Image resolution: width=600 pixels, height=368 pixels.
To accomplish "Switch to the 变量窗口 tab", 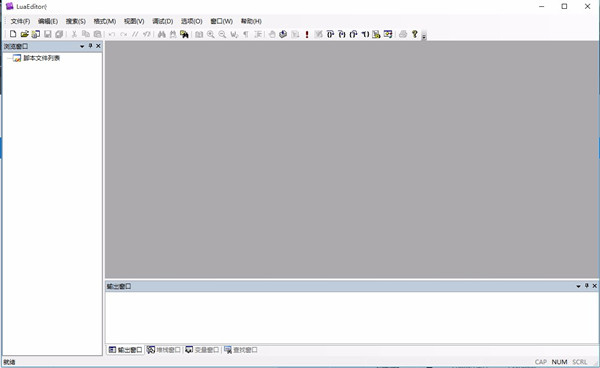I will click(x=202, y=350).
